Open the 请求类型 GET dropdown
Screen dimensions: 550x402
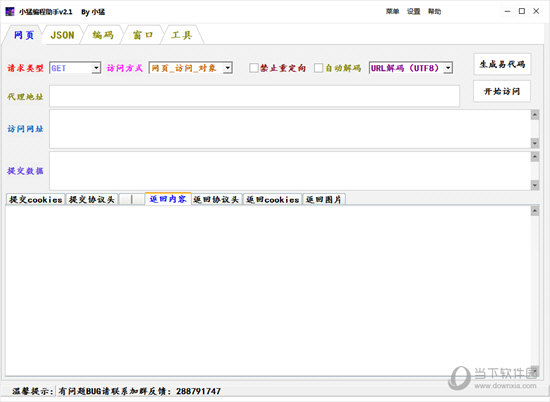click(96, 68)
